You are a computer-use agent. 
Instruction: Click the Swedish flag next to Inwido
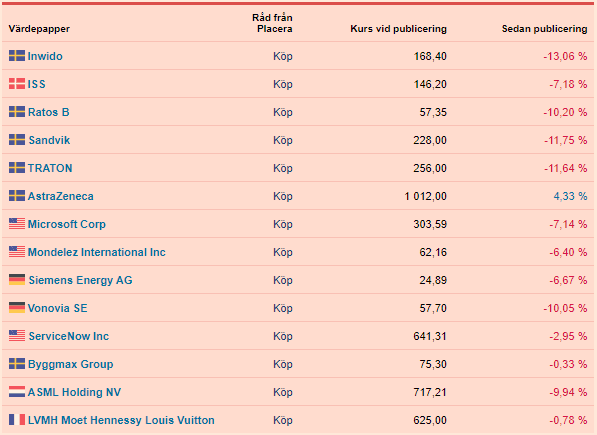coord(17,56)
